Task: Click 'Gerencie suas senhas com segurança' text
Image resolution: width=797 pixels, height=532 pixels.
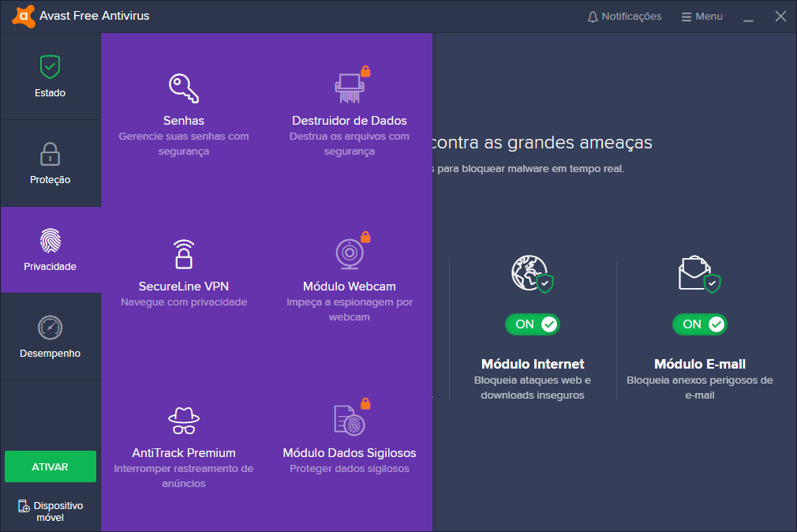Action: point(184,144)
